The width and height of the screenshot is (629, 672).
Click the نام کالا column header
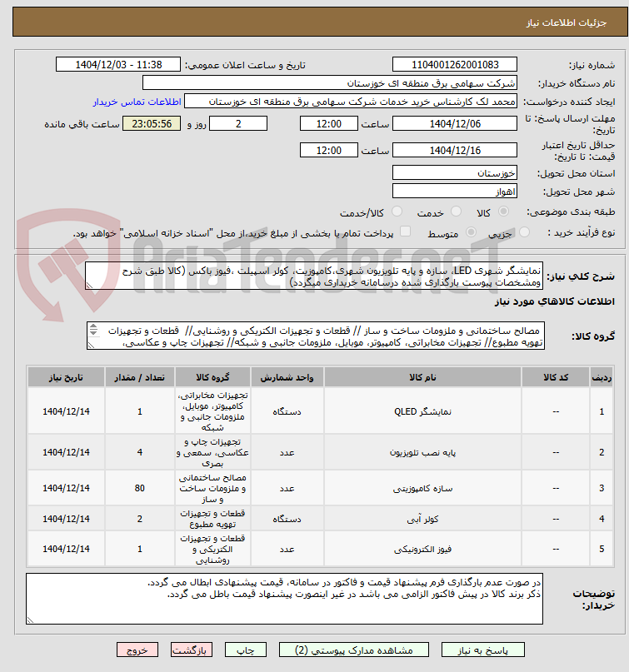422,377
